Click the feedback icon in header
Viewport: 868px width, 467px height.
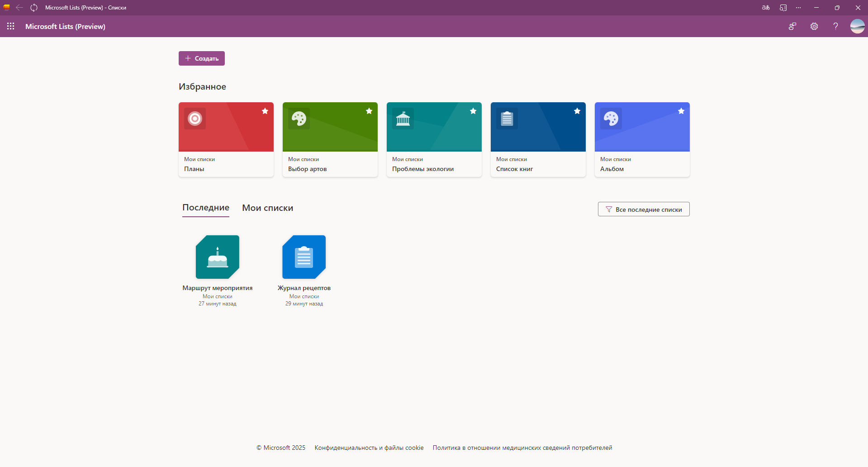pos(792,26)
